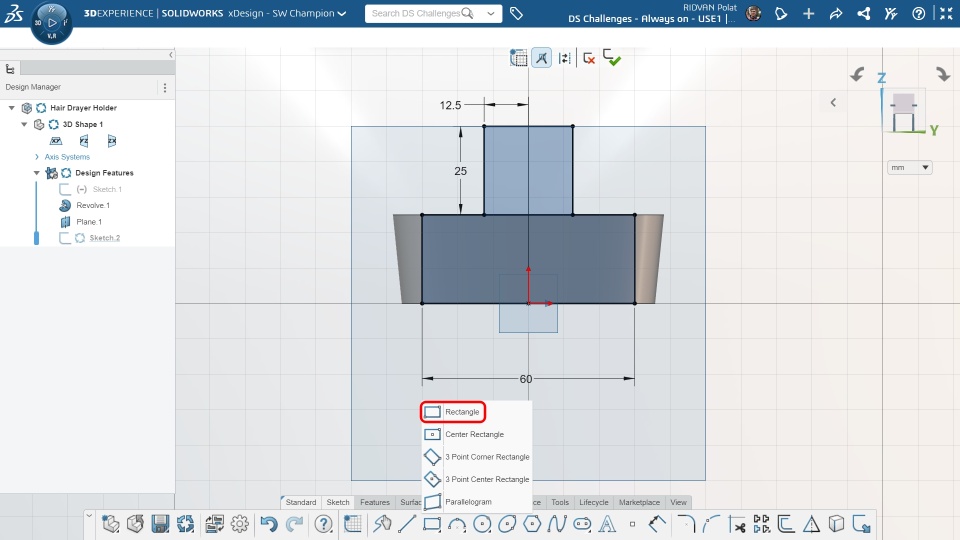Viewport: 960px width, 540px height.
Task: Click the Undo arrow
Action: click(x=269, y=524)
